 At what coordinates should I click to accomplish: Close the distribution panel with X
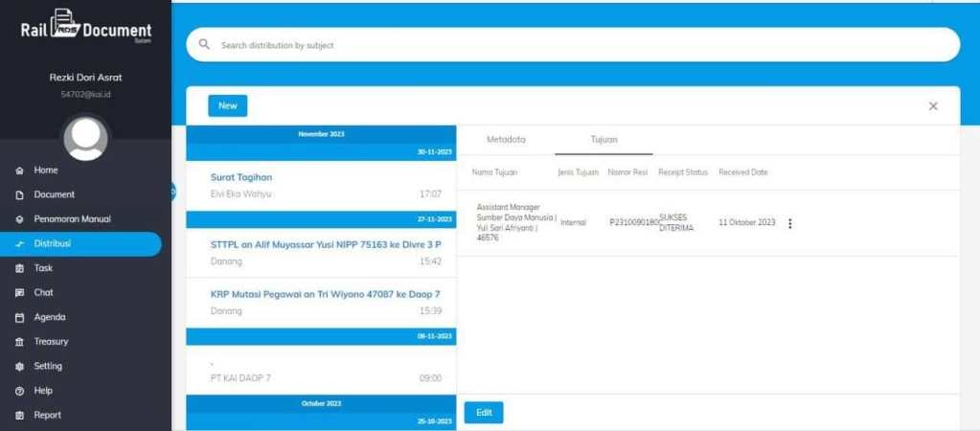[933, 106]
